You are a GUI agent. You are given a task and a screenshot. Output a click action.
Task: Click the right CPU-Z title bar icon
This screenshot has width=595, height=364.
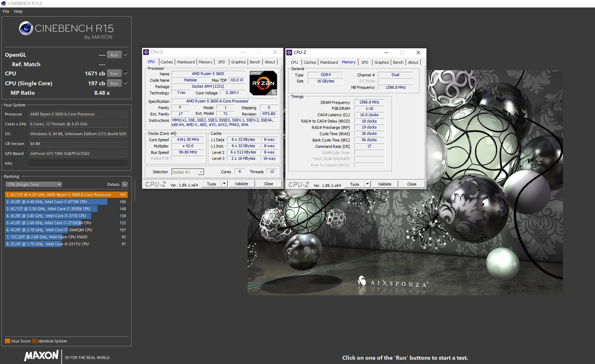tap(289, 53)
